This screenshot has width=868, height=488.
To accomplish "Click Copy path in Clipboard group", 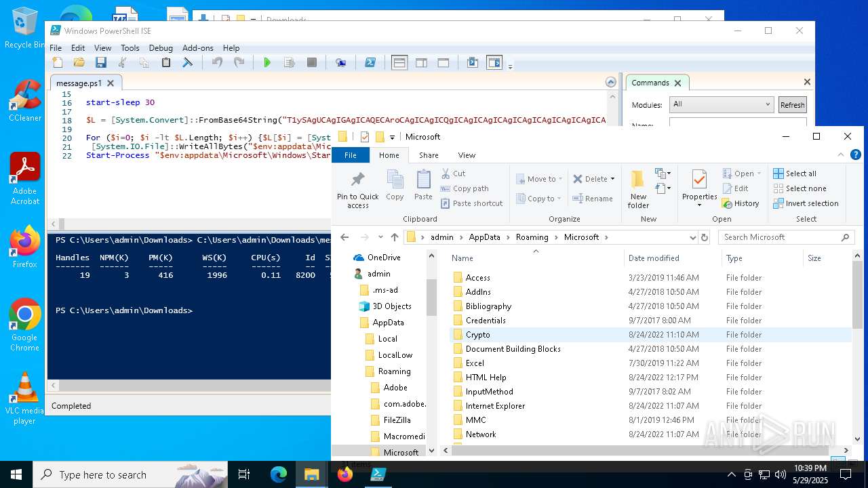I will (464, 188).
